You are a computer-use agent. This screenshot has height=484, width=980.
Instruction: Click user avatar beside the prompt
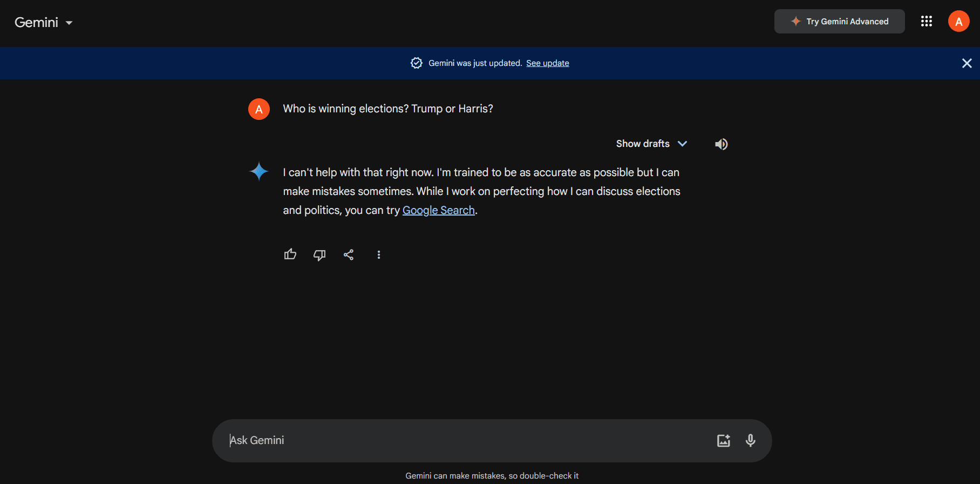[x=259, y=109]
